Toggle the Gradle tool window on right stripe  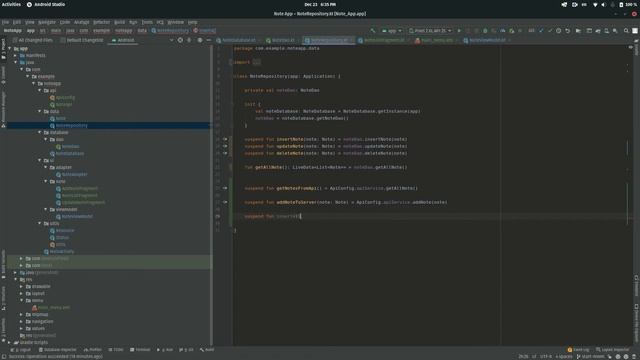(x=636, y=47)
